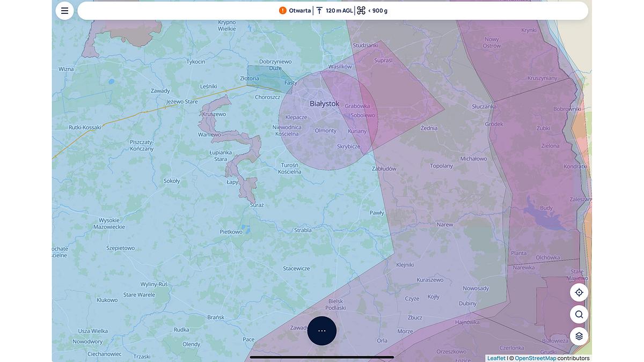The width and height of the screenshot is (644, 362).
Task: Select the Otwarta category label
Action: point(299,11)
